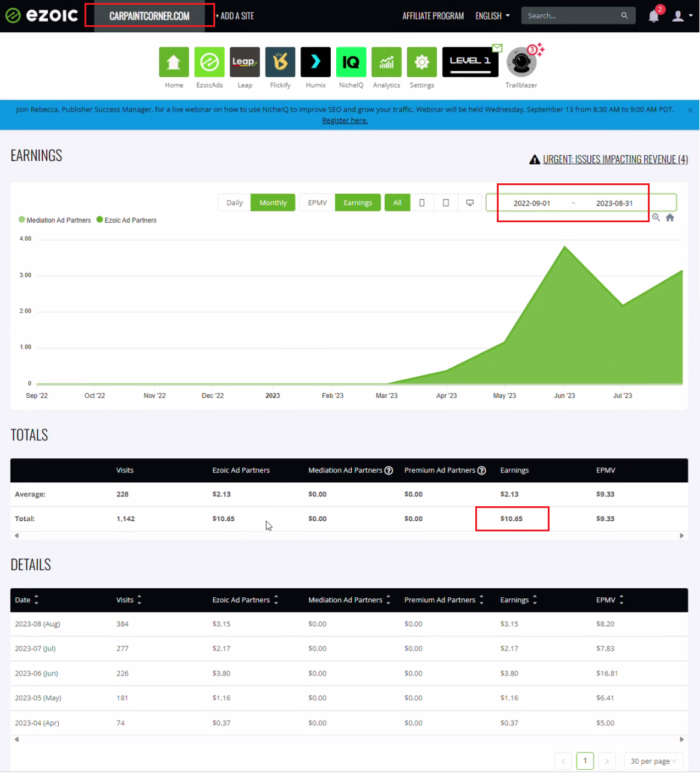Toggle Ezoic Ad Partners legend series
The height and width of the screenshot is (780, 700).
click(126, 220)
